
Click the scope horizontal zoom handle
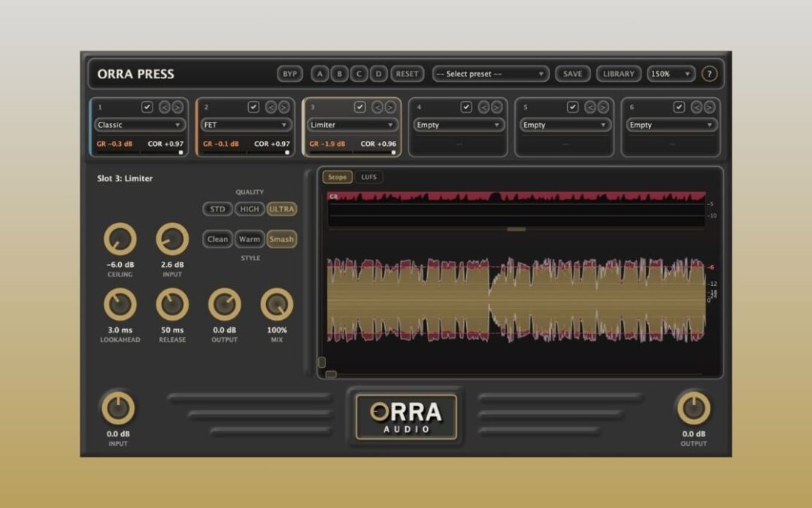pyautogui.click(x=331, y=374)
